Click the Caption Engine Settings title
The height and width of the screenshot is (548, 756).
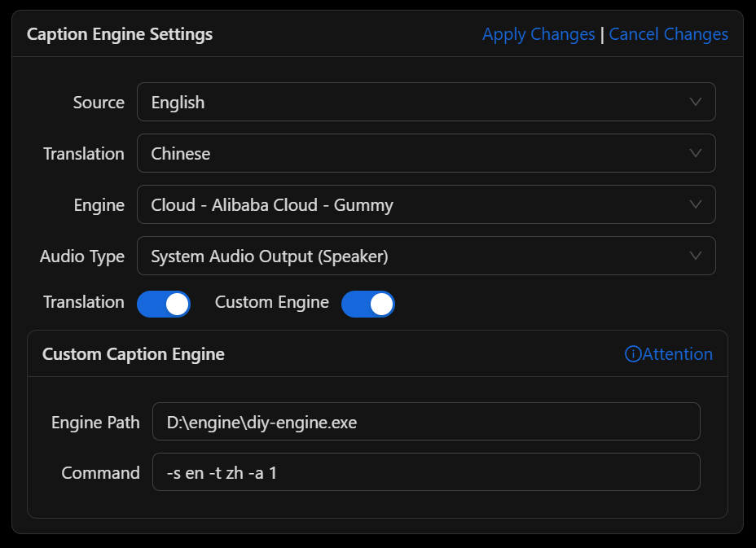[120, 34]
